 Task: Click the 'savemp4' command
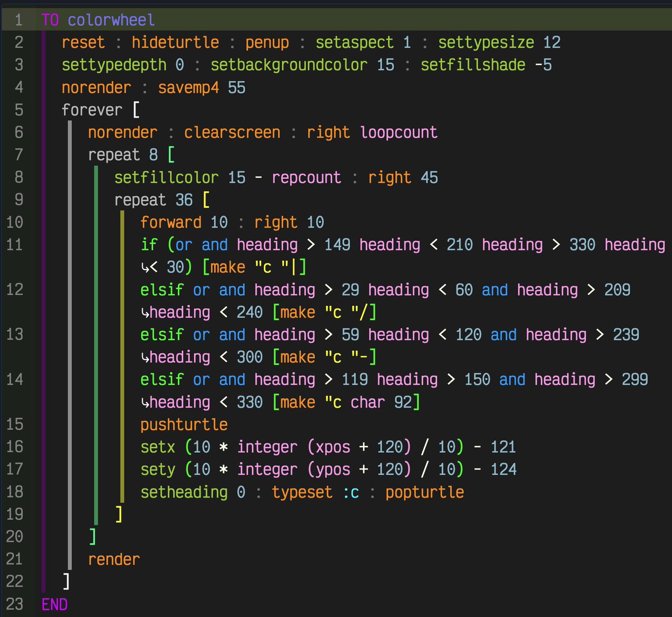click(189, 87)
